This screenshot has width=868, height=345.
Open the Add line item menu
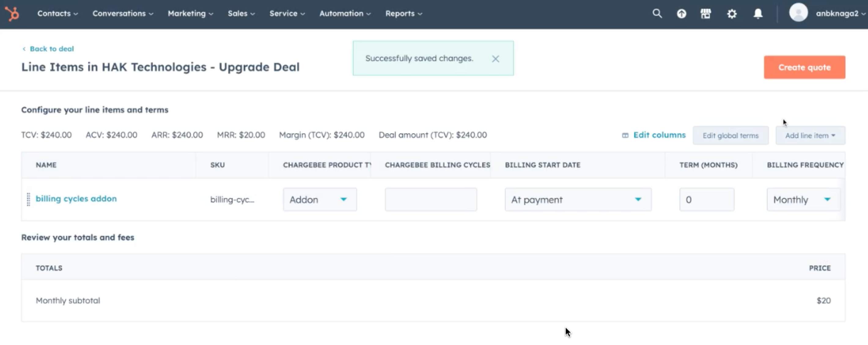point(810,135)
